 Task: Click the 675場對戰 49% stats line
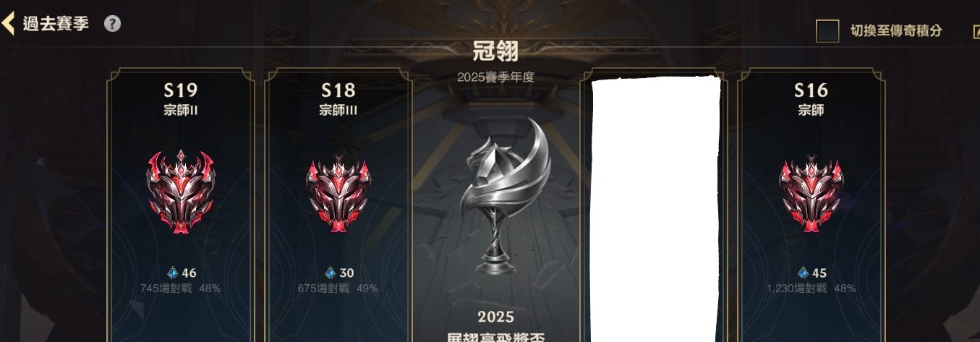(x=338, y=288)
